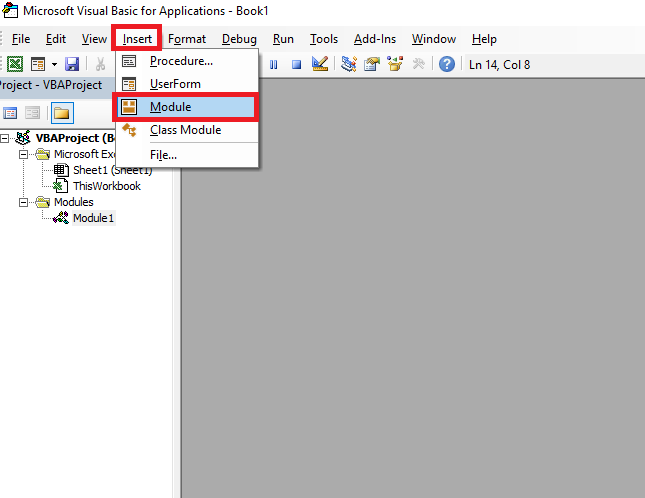Open the Object Browser toolbar icon
The width and height of the screenshot is (645, 498).
(395, 64)
